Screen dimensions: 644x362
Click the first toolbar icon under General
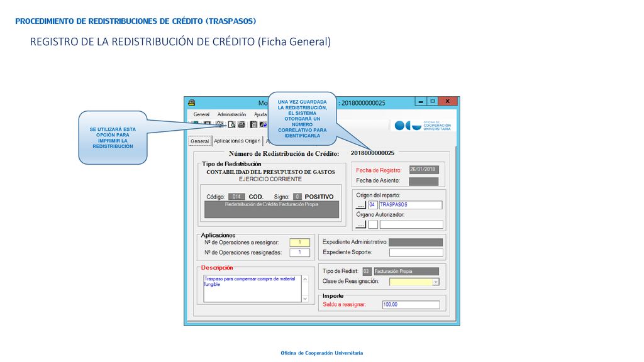coord(196,124)
